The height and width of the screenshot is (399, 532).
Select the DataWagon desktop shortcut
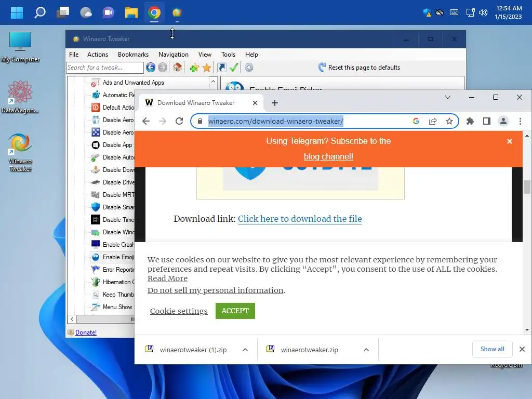click(x=20, y=97)
